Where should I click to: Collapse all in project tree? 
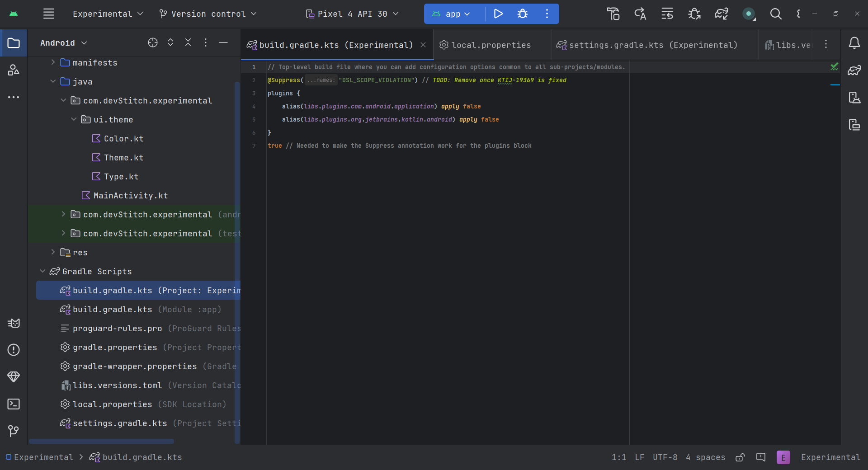[x=188, y=42]
